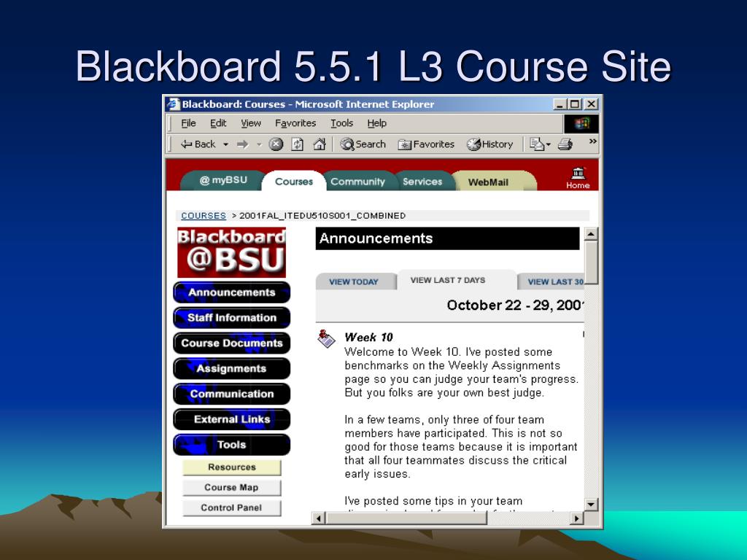Select the Courses tab
The width and height of the screenshot is (747, 560).
point(294,182)
